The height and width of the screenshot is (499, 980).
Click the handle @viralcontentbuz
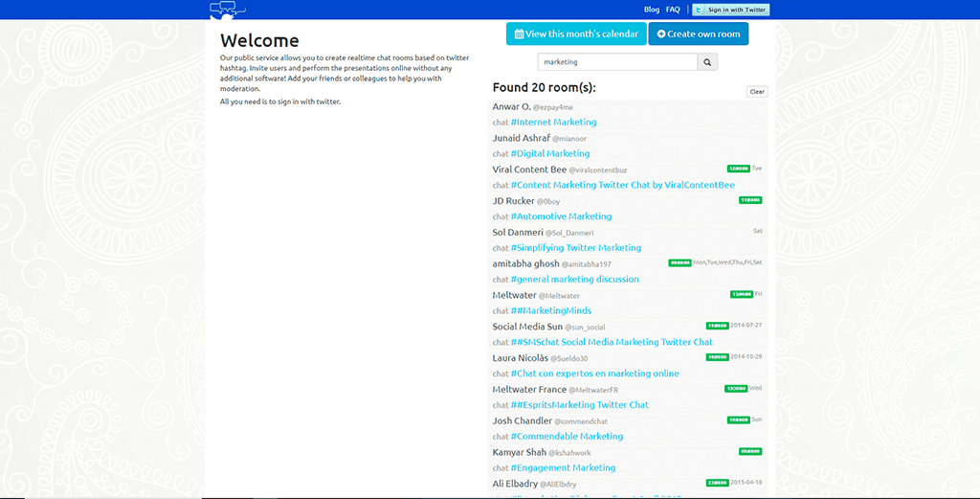pyautogui.click(x=597, y=170)
